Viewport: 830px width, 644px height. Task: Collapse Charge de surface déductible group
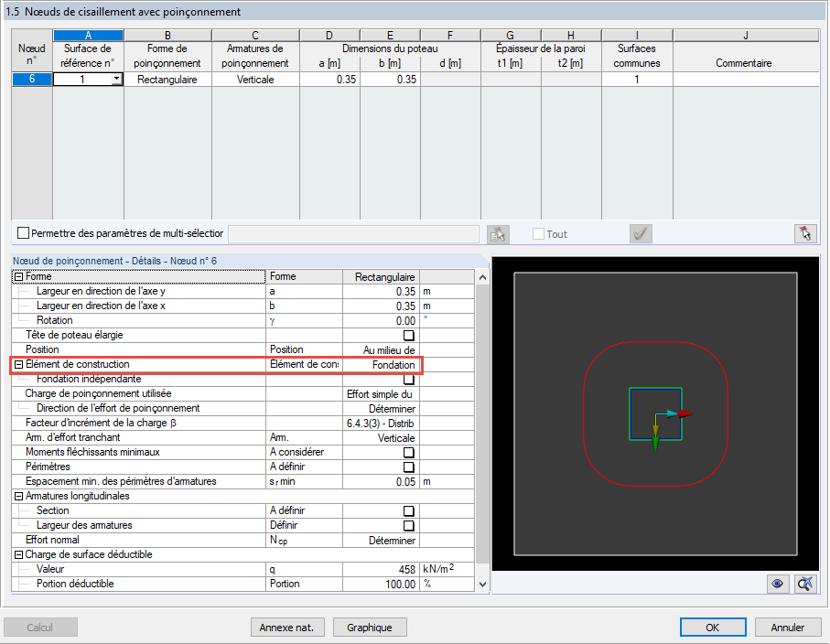(18, 555)
